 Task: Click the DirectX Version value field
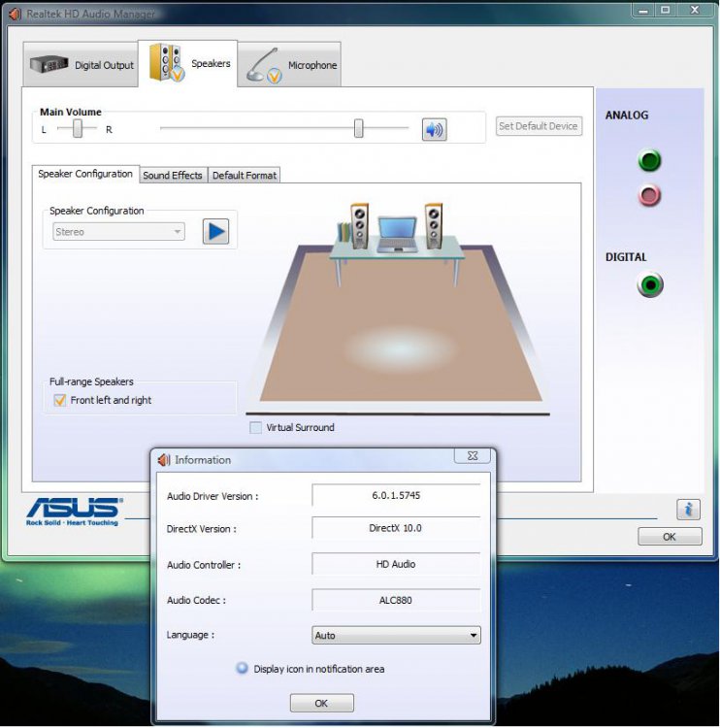396,528
